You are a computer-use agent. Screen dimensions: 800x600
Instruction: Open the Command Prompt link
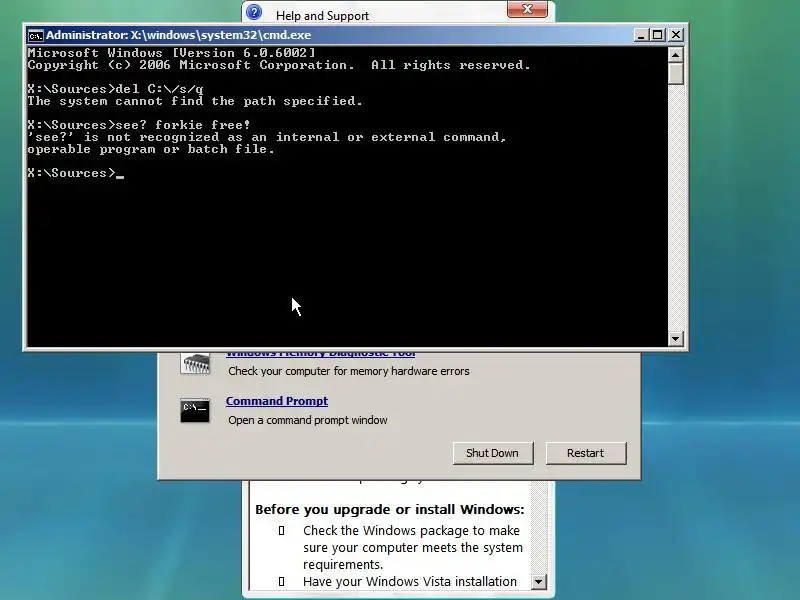277,401
